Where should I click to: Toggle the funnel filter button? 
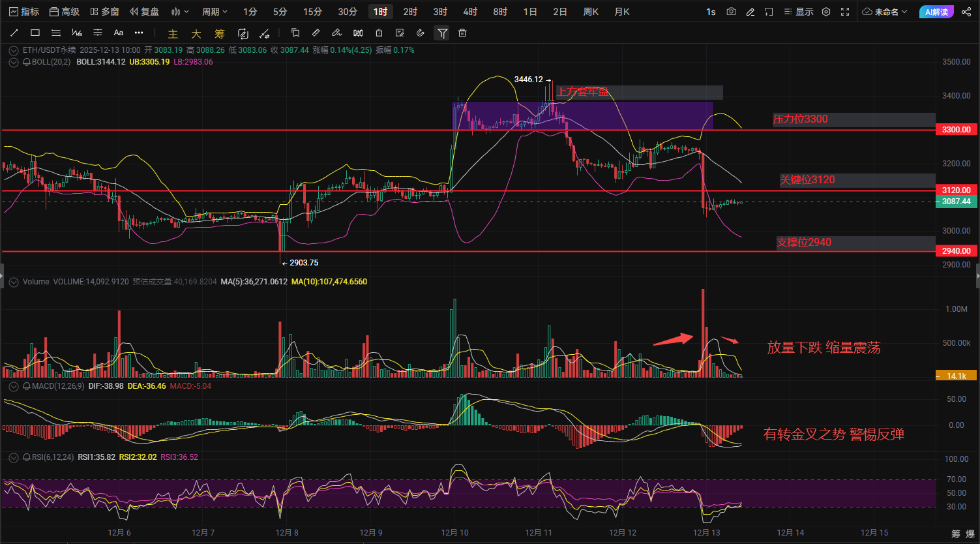pyautogui.click(x=442, y=33)
